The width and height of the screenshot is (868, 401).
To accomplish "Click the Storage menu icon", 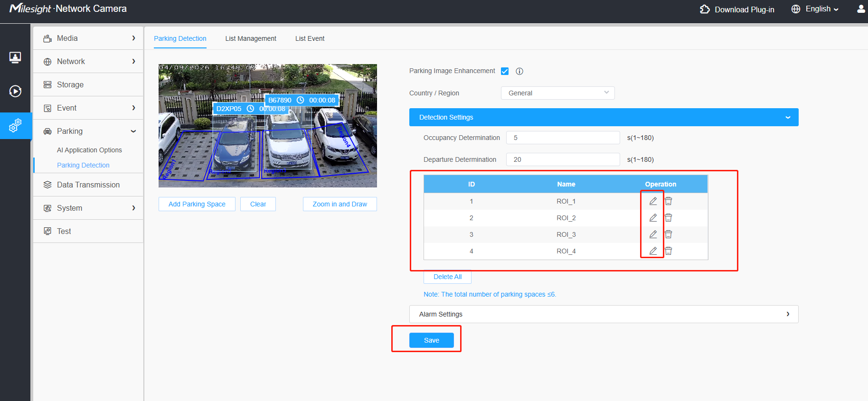I will click(47, 84).
